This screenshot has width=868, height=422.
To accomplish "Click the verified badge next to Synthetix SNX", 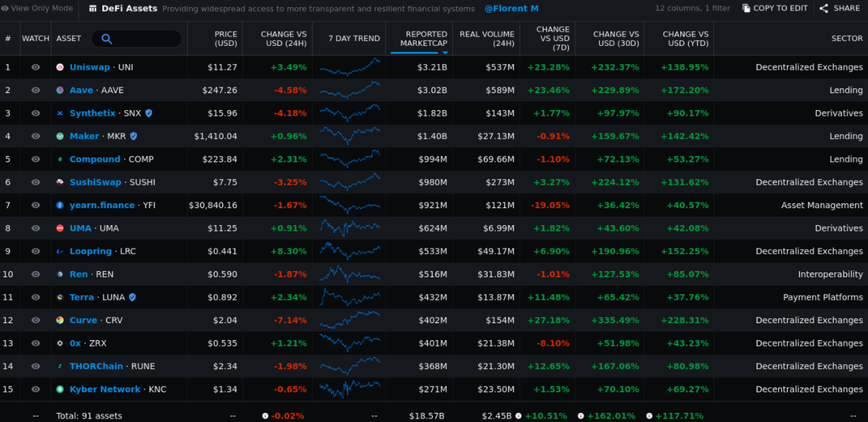I will [x=148, y=114].
